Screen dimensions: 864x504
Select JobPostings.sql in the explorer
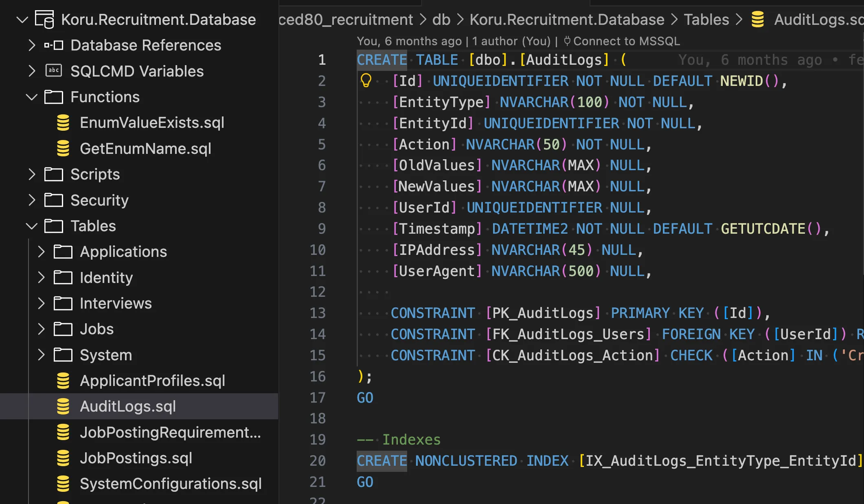coord(136,458)
